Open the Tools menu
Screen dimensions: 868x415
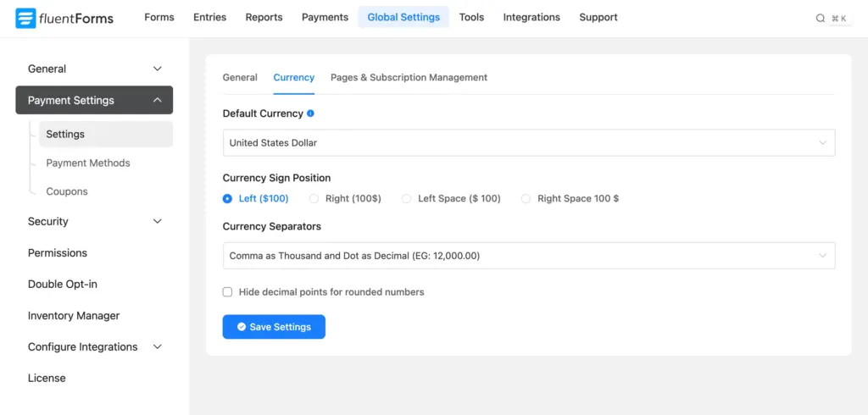click(x=471, y=17)
